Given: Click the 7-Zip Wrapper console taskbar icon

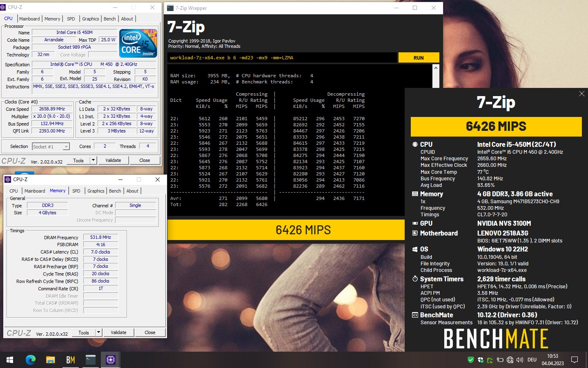Looking at the screenshot, I should click(90, 360).
